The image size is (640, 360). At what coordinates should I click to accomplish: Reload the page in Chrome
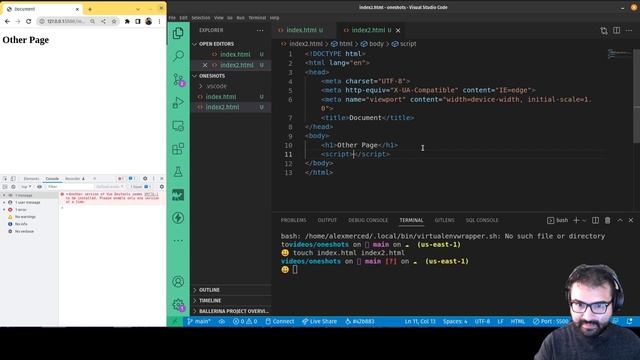point(28,21)
